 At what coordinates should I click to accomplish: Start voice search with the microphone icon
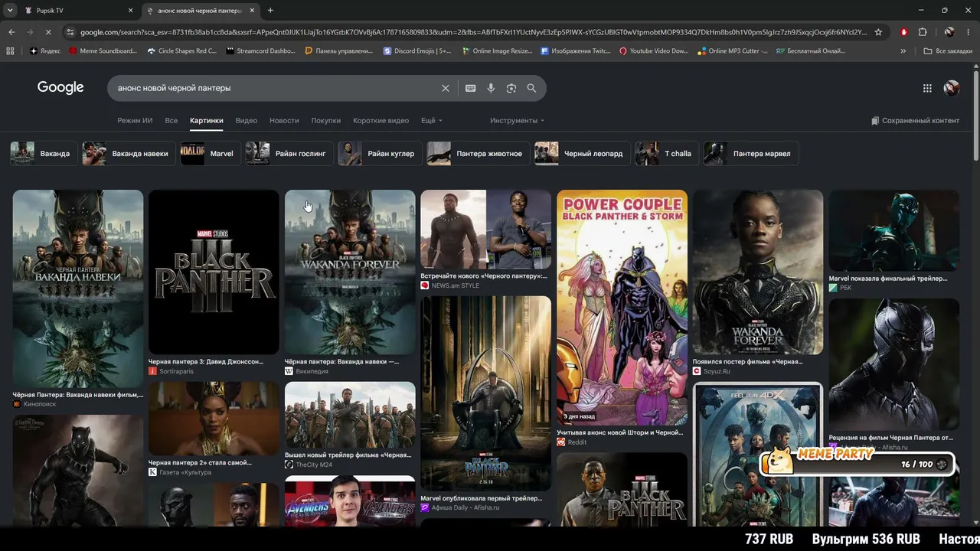tap(491, 88)
